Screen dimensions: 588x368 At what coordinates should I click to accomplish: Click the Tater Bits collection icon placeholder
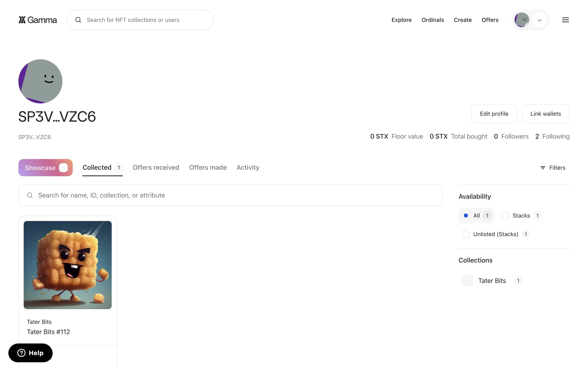pos(467,281)
